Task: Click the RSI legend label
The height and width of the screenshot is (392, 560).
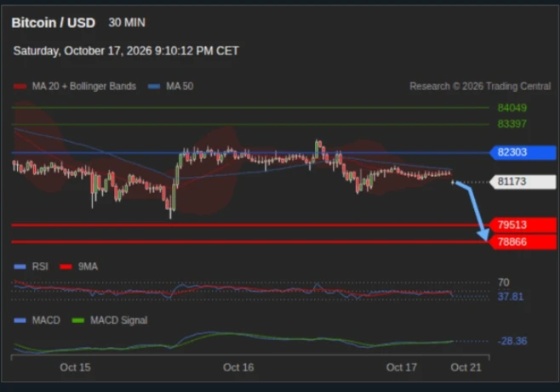Action: 40,266
